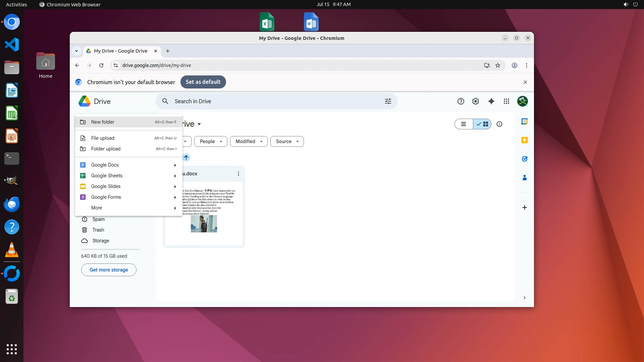
Task: Toggle the view details info panel
Action: (499, 124)
